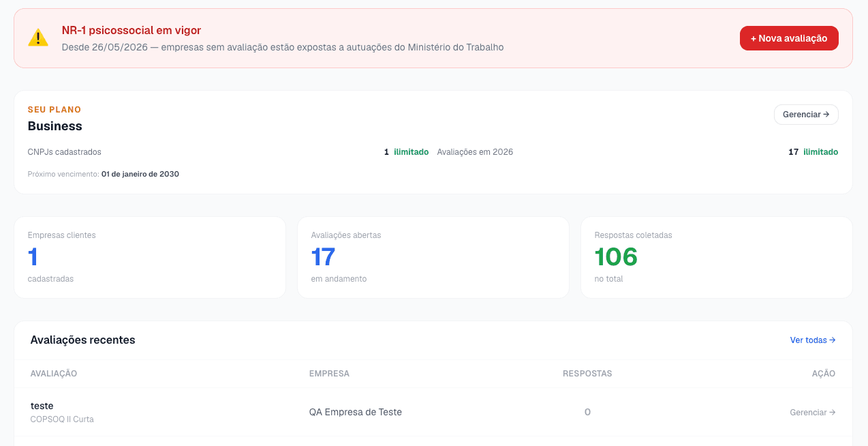
Task: Click the 'Business' plan name
Action: pyautogui.click(x=55, y=126)
